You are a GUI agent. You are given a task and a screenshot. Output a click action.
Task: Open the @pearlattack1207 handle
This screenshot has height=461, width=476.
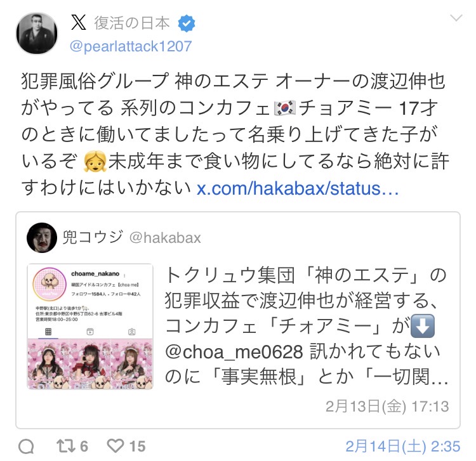click(131, 46)
